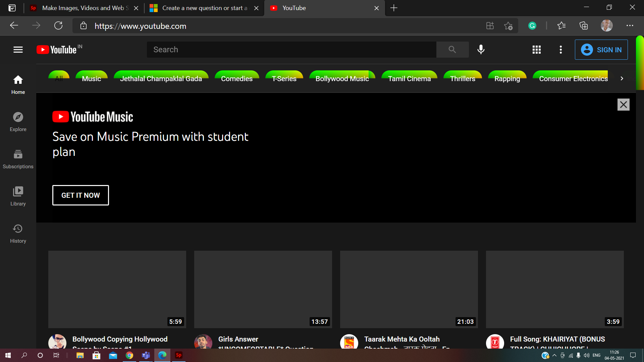Open Windows taskbar search
The width and height of the screenshot is (644, 362).
point(24,355)
